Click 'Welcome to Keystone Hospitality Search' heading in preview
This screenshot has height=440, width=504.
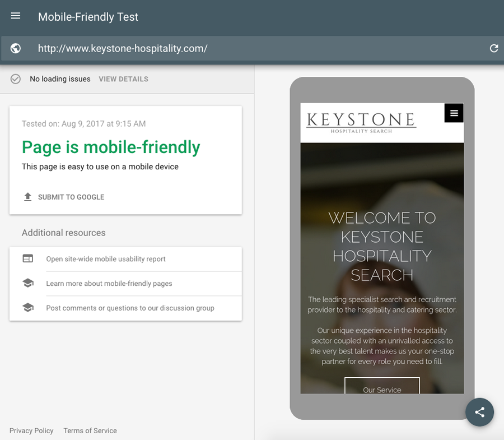pyautogui.click(x=382, y=247)
